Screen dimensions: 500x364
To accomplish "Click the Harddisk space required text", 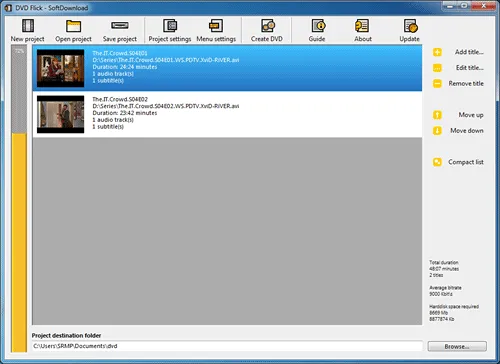I will [454, 313].
